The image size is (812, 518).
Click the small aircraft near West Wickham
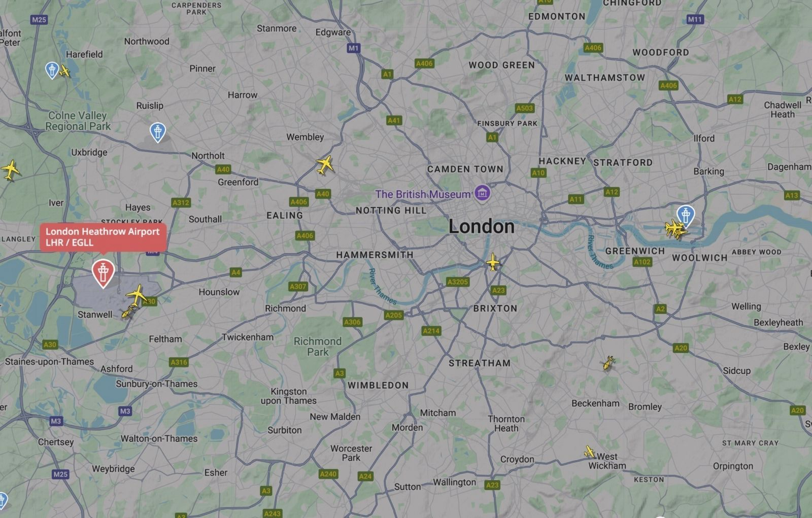[589, 452]
